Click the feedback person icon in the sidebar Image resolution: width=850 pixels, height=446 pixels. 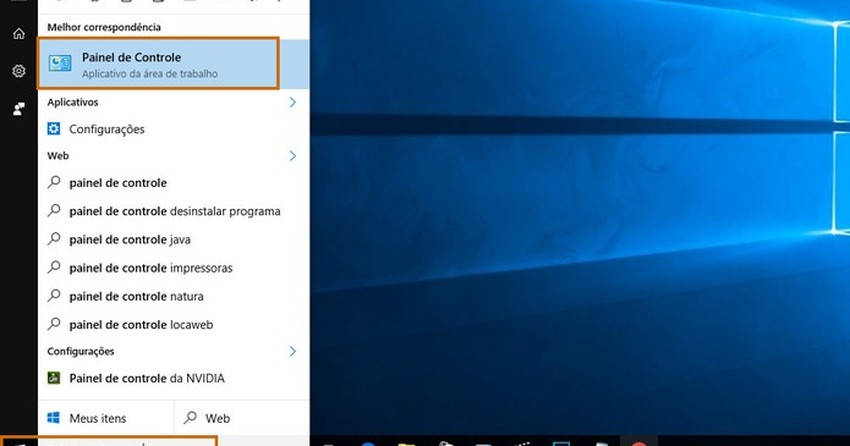click(x=18, y=109)
